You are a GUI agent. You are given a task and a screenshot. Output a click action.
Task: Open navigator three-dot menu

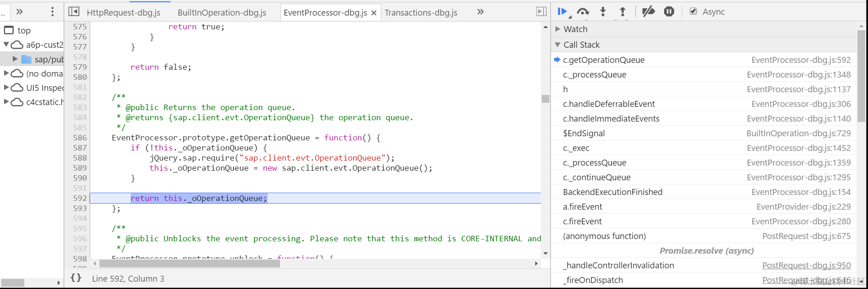[x=53, y=11]
